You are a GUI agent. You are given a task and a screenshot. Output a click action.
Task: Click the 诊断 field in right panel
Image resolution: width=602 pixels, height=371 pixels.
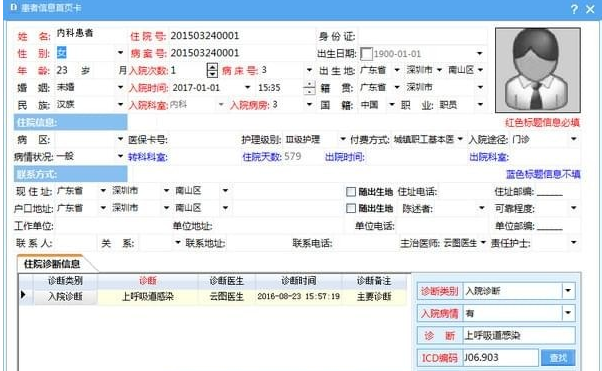click(519, 335)
